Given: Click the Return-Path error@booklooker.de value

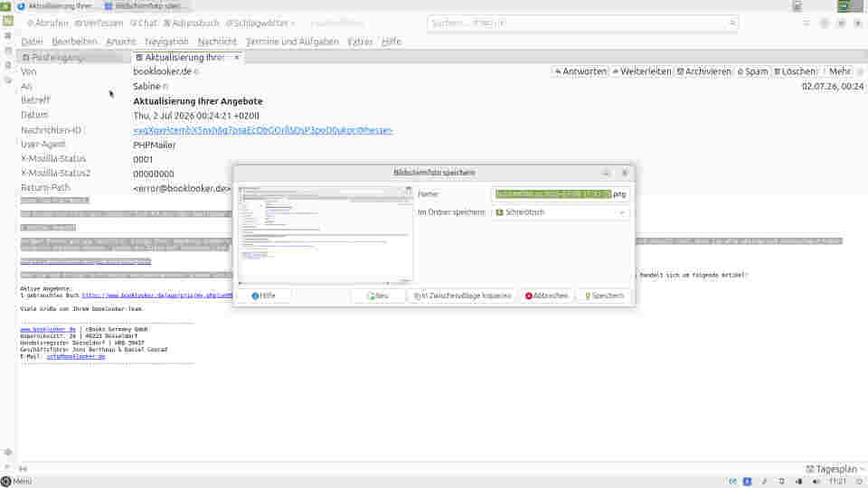Looking at the screenshot, I should point(182,188).
